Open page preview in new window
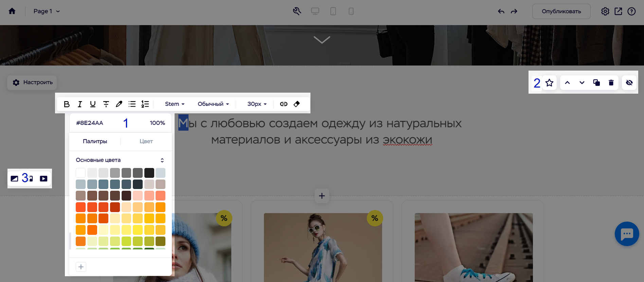The image size is (644, 282). [618, 11]
